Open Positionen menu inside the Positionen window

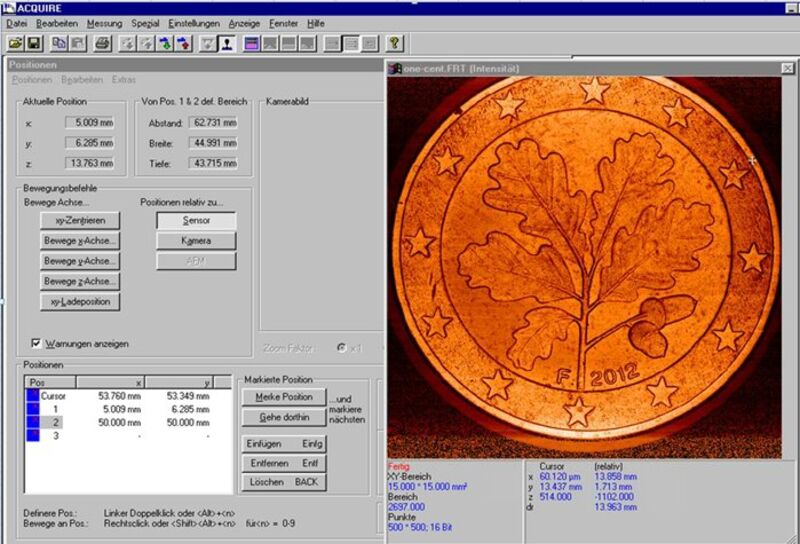[32, 80]
